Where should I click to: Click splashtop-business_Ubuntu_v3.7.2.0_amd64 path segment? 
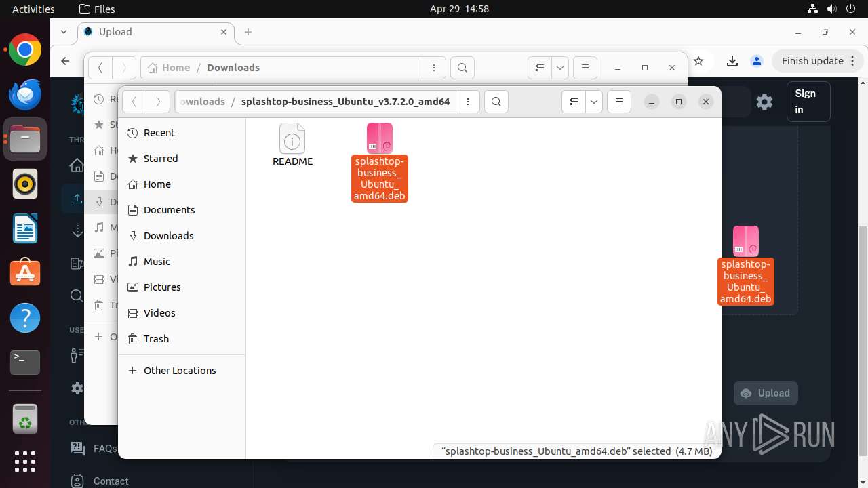345,102
